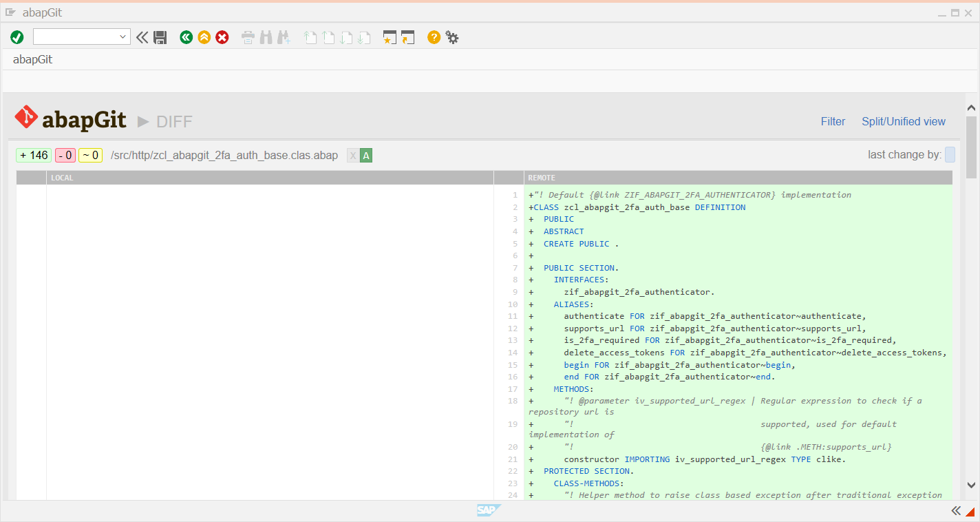Click the page scrollbar up arrow
980x522 pixels.
(x=971, y=108)
